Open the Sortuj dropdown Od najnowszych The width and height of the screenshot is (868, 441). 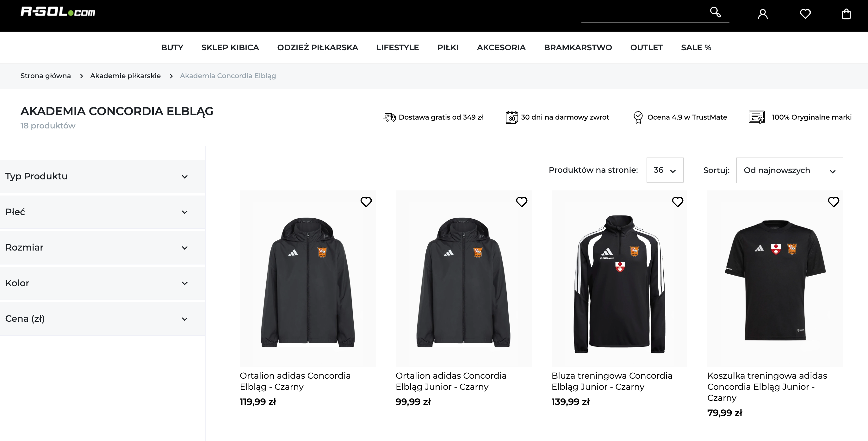point(790,170)
